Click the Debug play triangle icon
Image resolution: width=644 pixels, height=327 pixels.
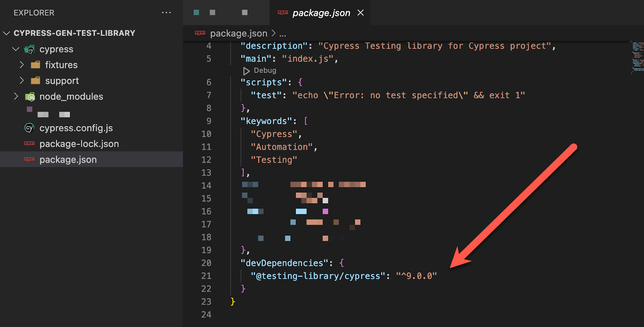tap(246, 71)
